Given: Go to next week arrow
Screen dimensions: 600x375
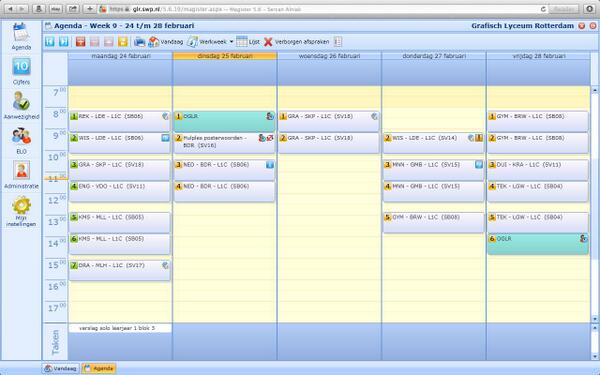Looking at the screenshot, I should point(64,42).
